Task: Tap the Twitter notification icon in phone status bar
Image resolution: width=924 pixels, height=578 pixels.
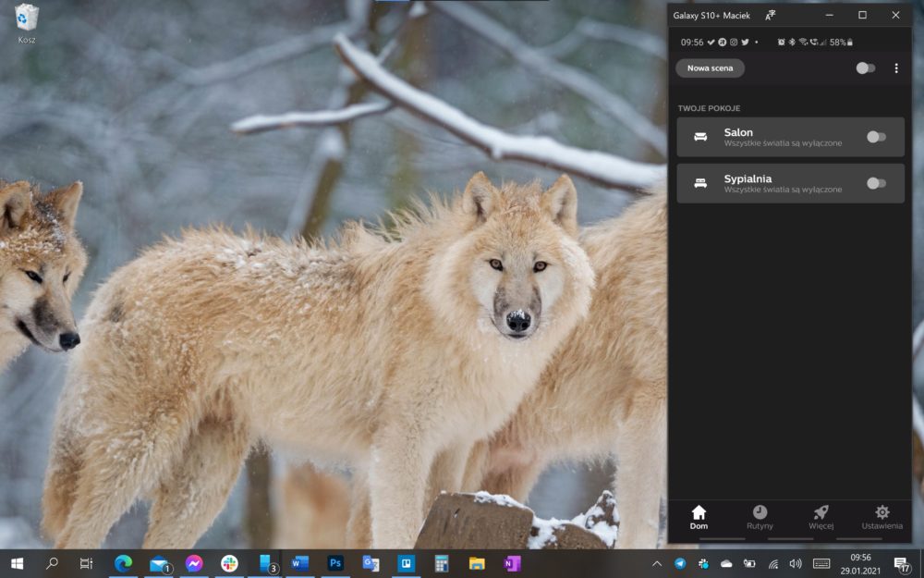Action: click(x=745, y=43)
